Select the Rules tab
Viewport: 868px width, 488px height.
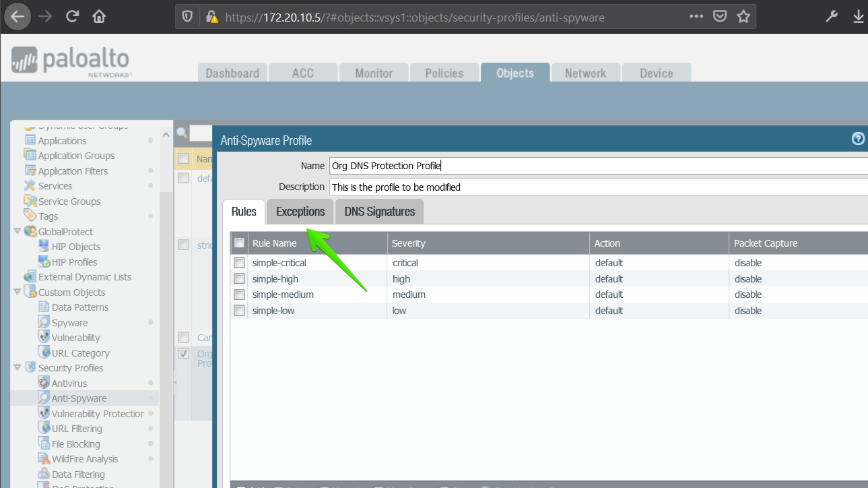point(244,212)
